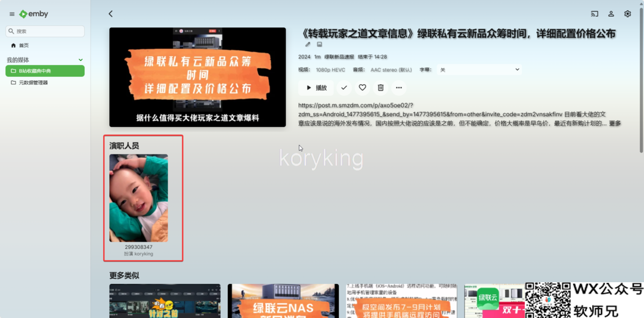Click the 结束于 14:28 text
This screenshot has width=644, height=318.
(373, 57)
